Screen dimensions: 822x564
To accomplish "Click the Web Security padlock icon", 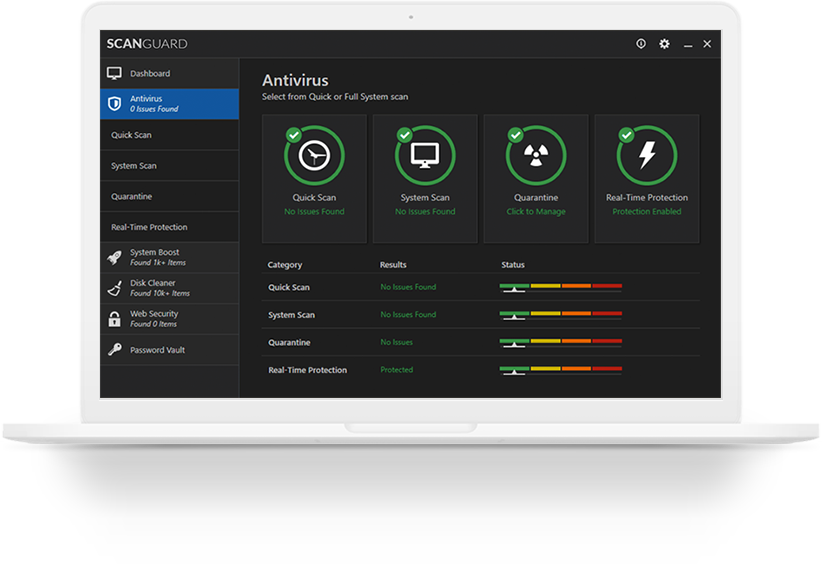I will [114, 319].
